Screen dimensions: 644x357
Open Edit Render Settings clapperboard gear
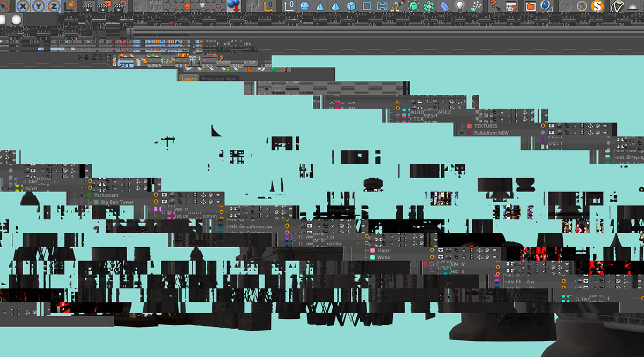(x=120, y=6)
